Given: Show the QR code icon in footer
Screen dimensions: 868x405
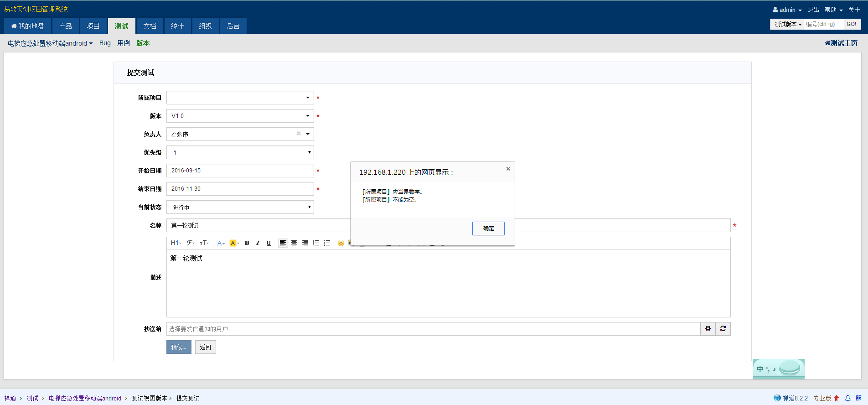Looking at the screenshot, I should pos(859,398).
